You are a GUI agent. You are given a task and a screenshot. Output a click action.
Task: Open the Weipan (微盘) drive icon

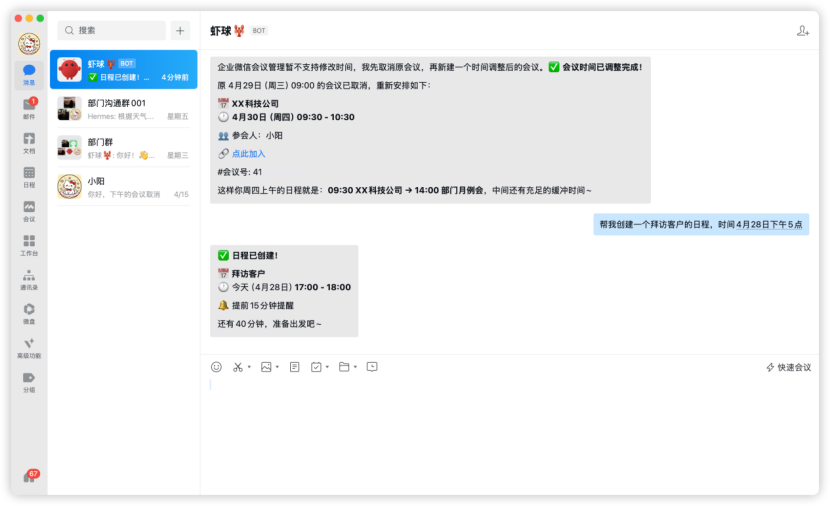coord(29,313)
